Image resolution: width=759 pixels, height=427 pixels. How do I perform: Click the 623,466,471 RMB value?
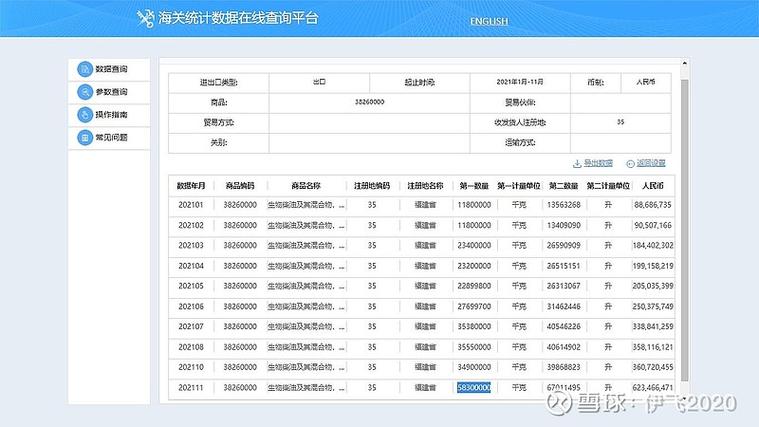click(x=653, y=387)
